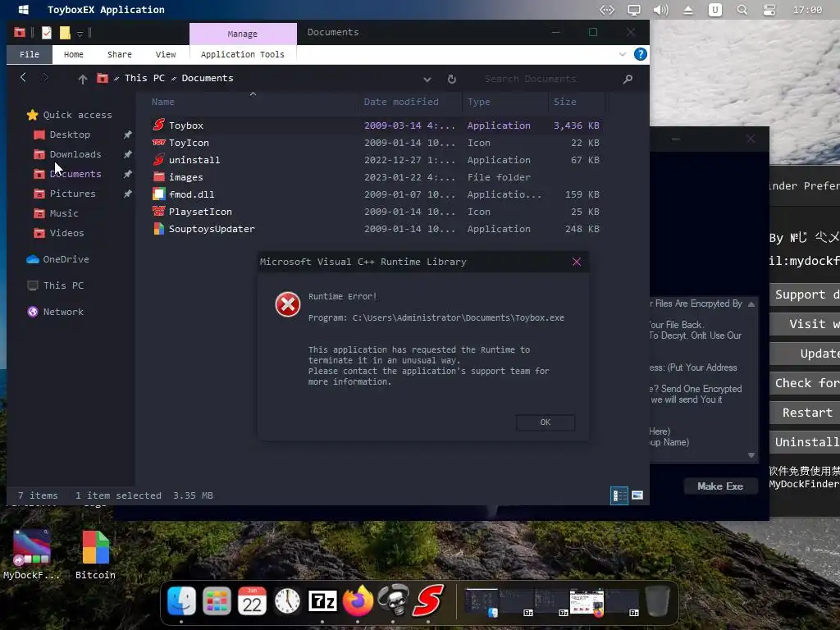The height and width of the screenshot is (630, 840).
Task: Click the Make Exe button
Action: pyautogui.click(x=720, y=486)
